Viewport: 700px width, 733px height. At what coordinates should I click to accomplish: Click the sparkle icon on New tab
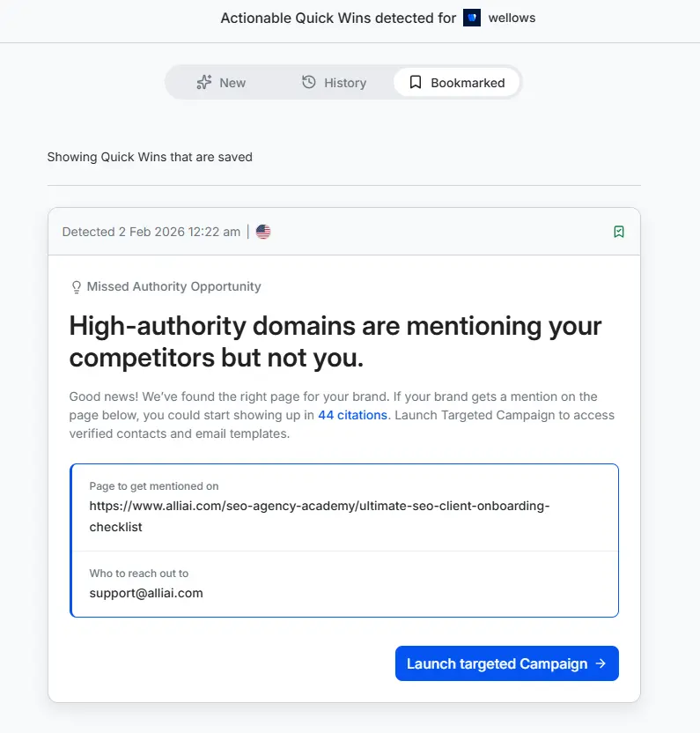(x=203, y=82)
